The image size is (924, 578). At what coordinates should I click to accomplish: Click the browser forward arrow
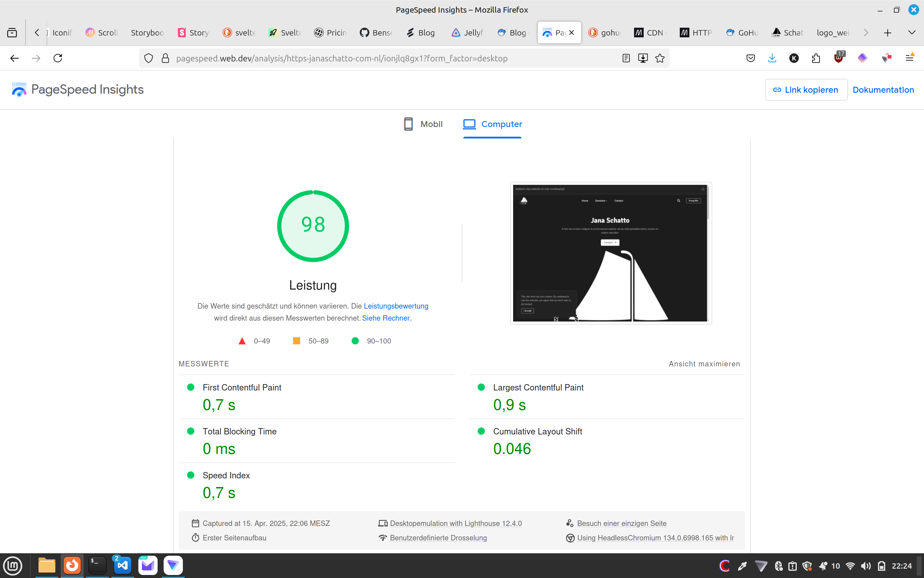(x=36, y=58)
